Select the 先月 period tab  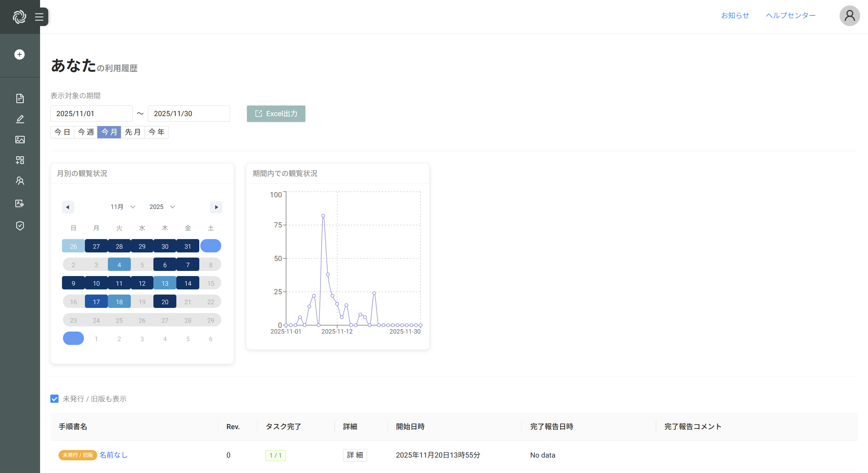point(133,132)
